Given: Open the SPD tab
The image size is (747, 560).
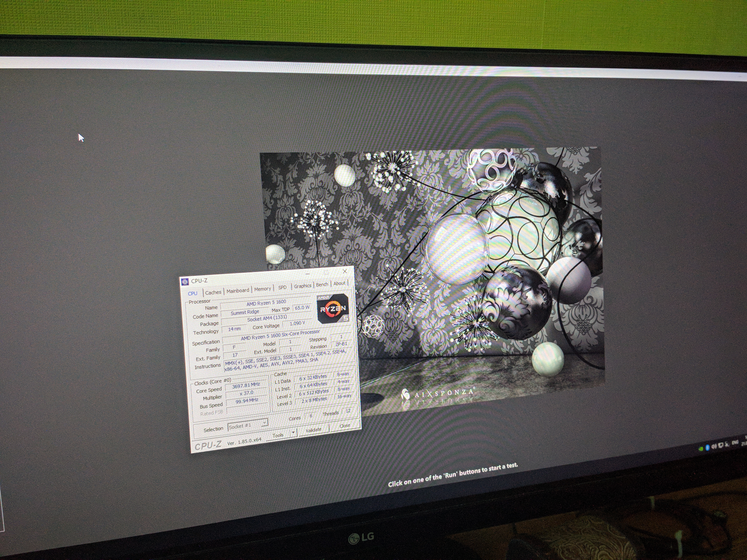Looking at the screenshot, I should (282, 287).
